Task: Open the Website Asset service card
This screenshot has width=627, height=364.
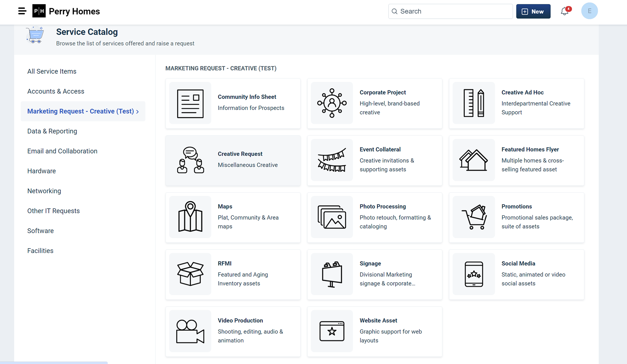Action: coord(375,331)
